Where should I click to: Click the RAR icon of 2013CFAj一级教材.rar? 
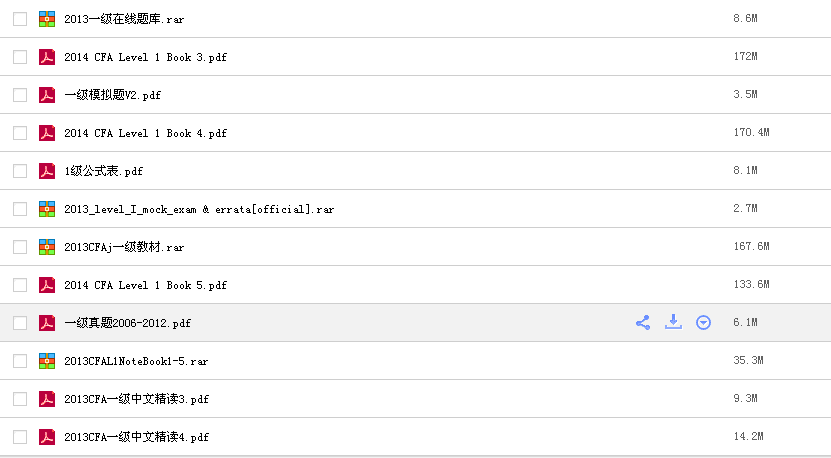(47, 247)
